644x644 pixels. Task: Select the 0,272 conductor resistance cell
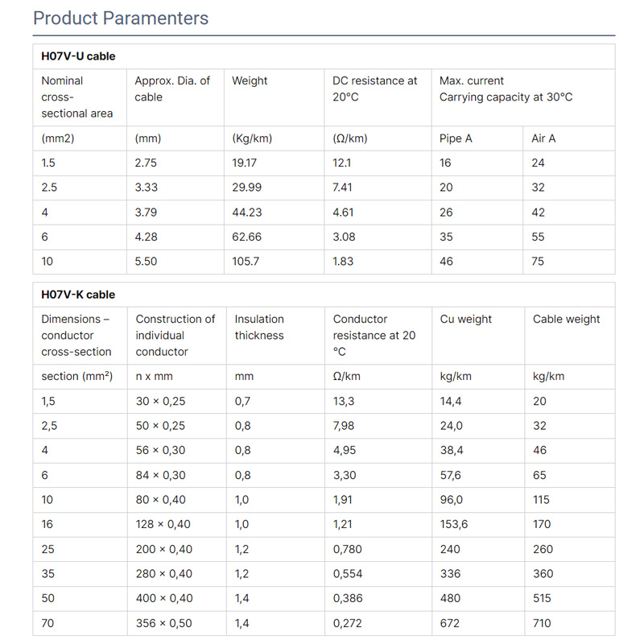pyautogui.click(x=348, y=623)
